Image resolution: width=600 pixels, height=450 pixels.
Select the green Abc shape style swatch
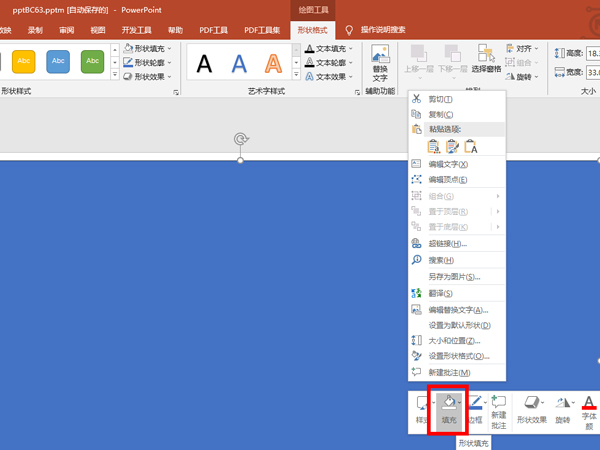coord(92,62)
